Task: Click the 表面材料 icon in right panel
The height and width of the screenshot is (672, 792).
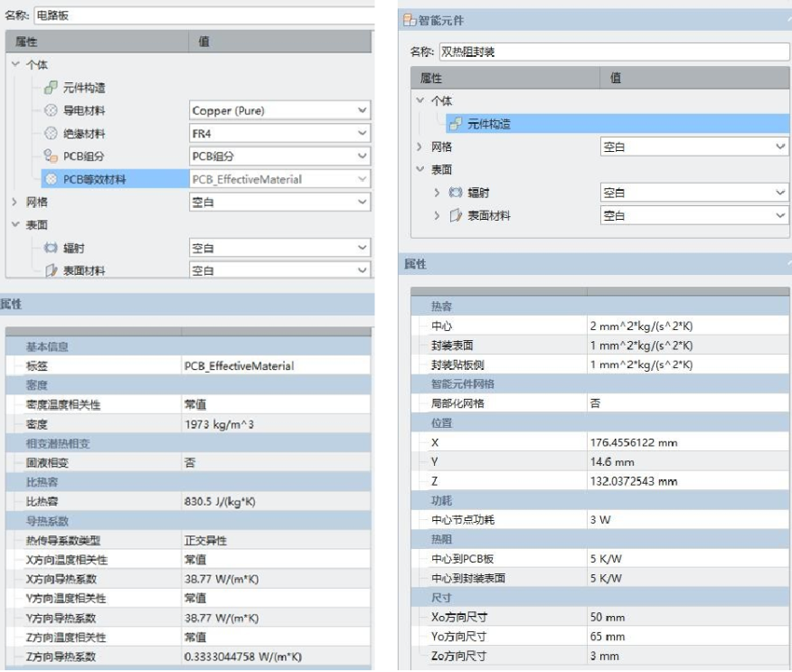Action: pos(456,216)
